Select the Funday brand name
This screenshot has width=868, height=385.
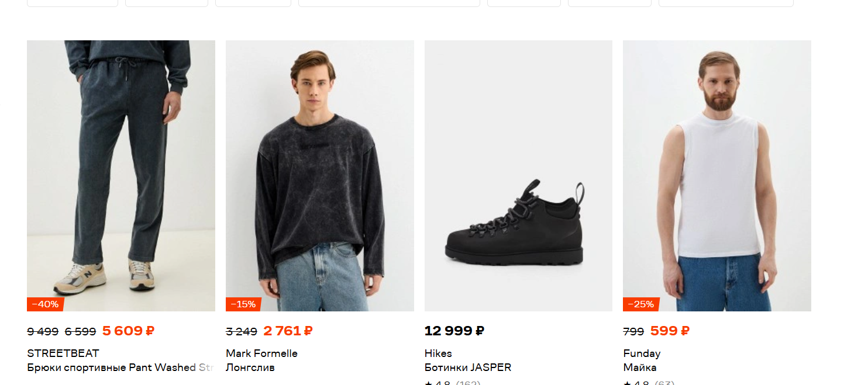642,353
